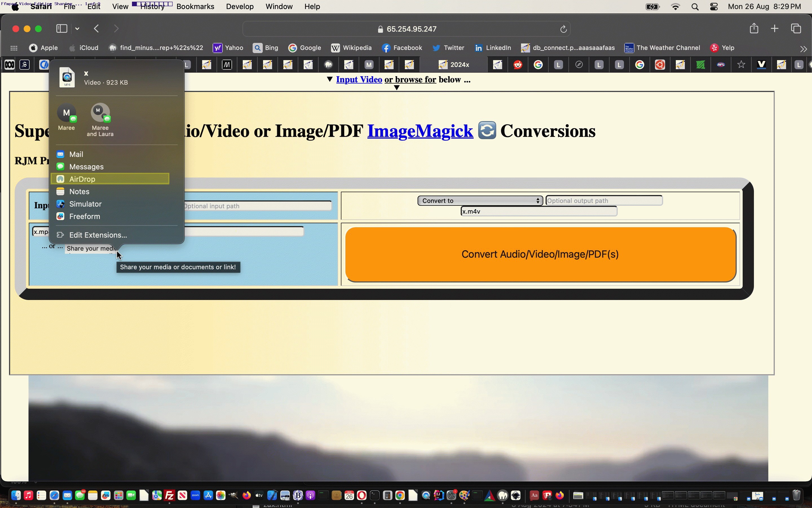Viewport: 812px width, 508px height.
Task: Reload the page with the refresh icon
Action: tap(563, 29)
